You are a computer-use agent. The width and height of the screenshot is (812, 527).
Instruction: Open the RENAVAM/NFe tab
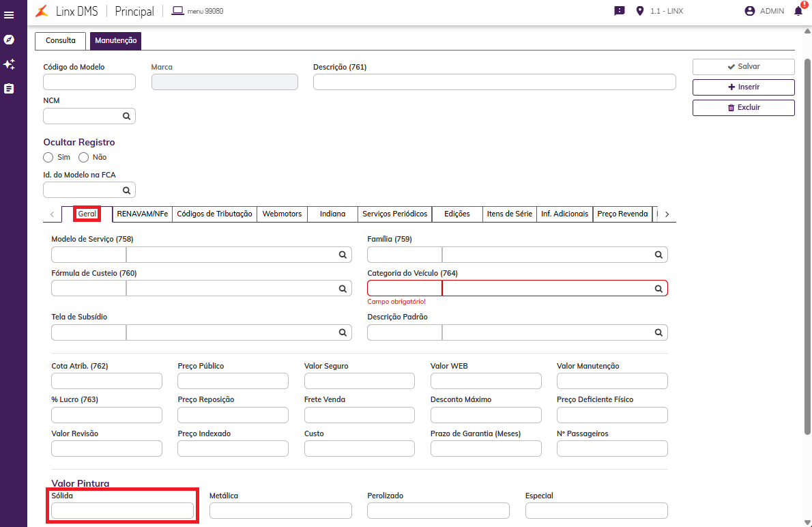pos(142,214)
